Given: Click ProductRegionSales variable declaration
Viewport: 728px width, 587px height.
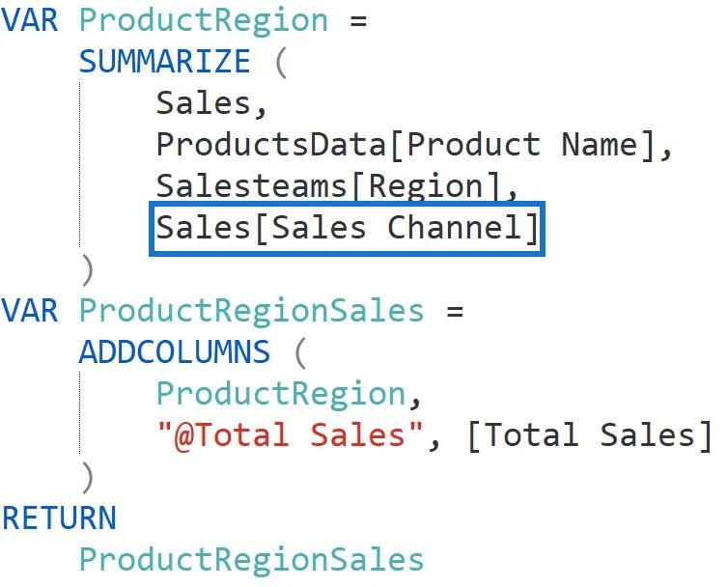Looking at the screenshot, I should (x=252, y=311).
